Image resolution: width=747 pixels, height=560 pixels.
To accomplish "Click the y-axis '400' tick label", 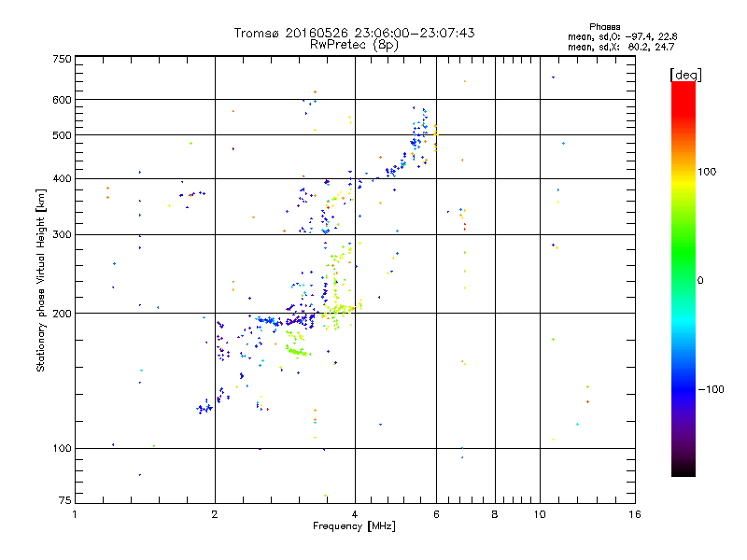I will click(x=62, y=178).
